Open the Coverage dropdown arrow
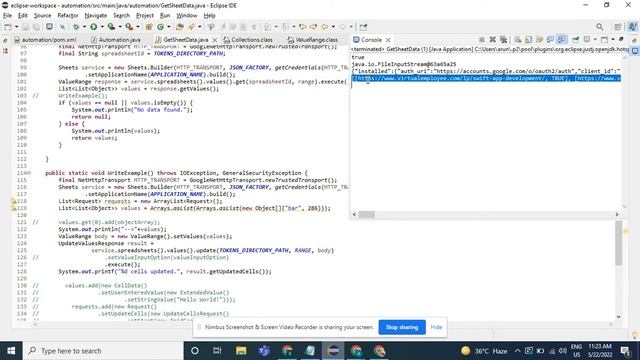 [120, 27]
